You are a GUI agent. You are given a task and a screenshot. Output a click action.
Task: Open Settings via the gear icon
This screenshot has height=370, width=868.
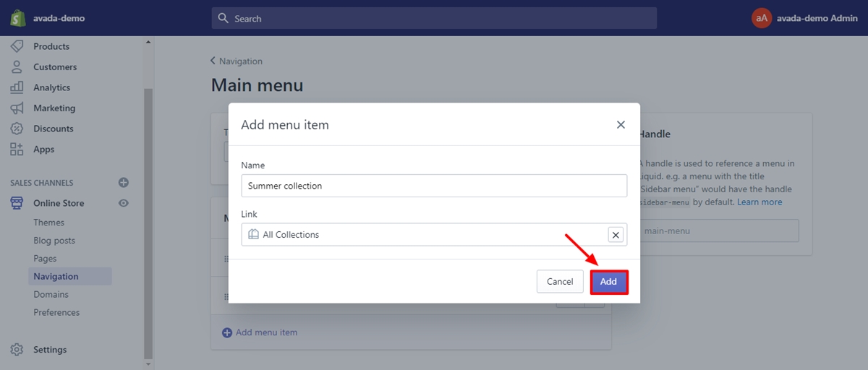17,350
